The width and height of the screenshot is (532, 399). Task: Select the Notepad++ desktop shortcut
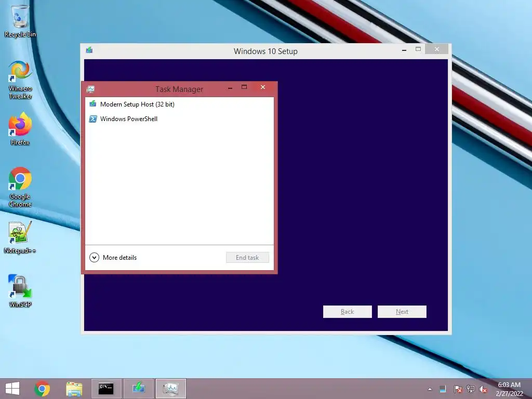pyautogui.click(x=20, y=237)
